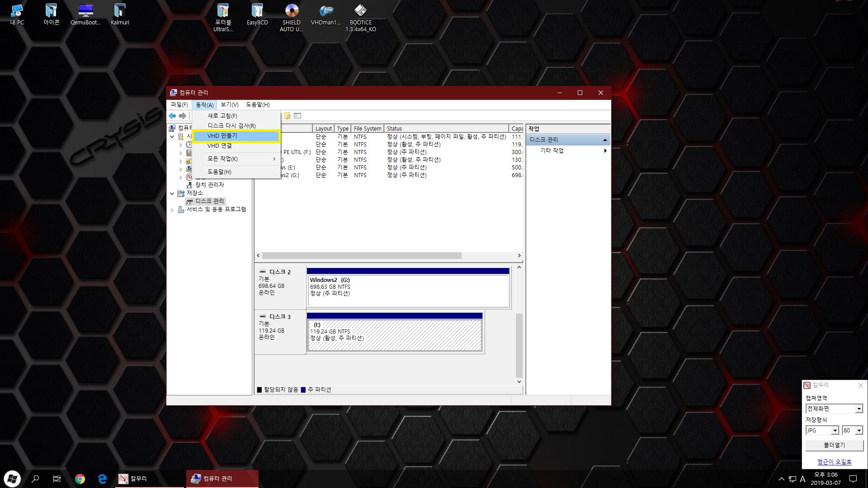
Task: Select VHD 만들기 menu entry
Action: (236, 136)
